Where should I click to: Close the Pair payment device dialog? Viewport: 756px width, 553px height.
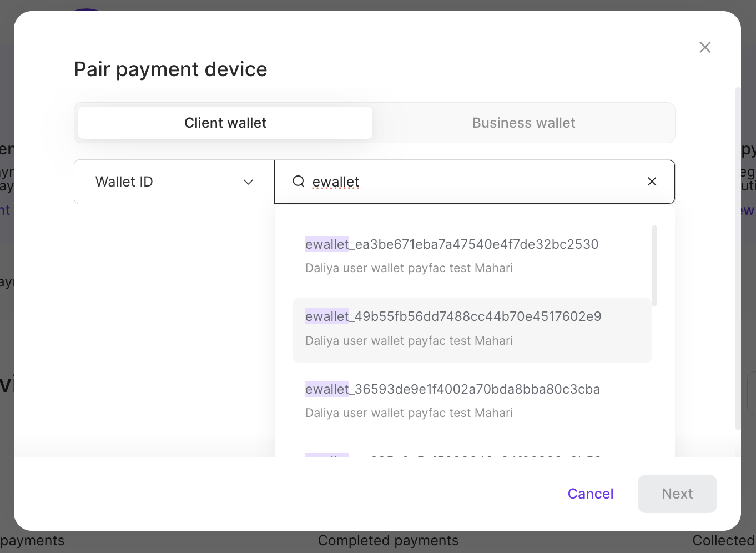[705, 47]
